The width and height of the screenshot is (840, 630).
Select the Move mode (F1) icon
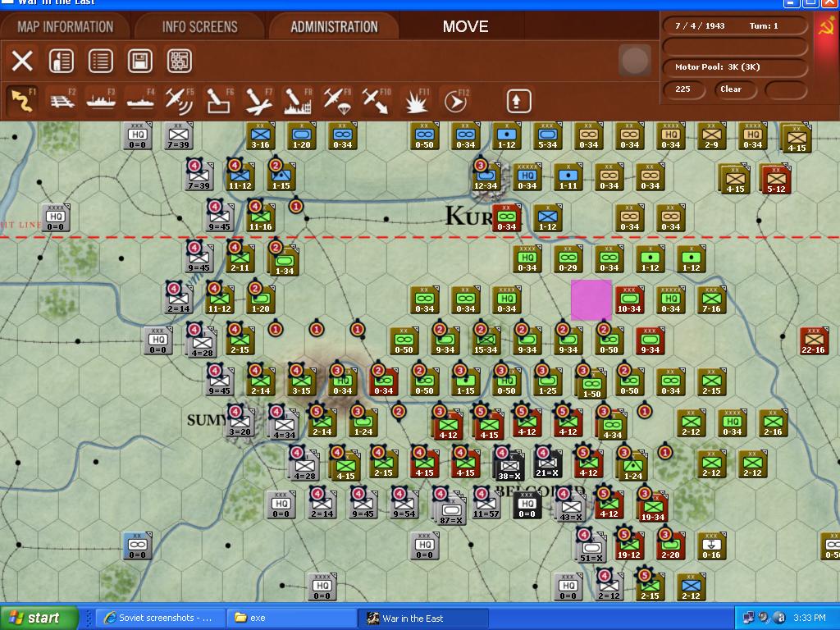[x=22, y=101]
